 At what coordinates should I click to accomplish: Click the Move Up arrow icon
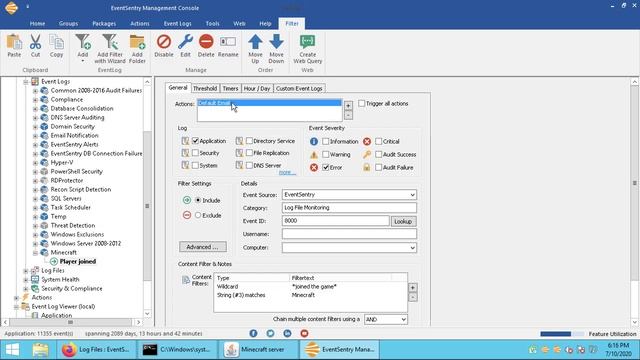click(x=256, y=42)
